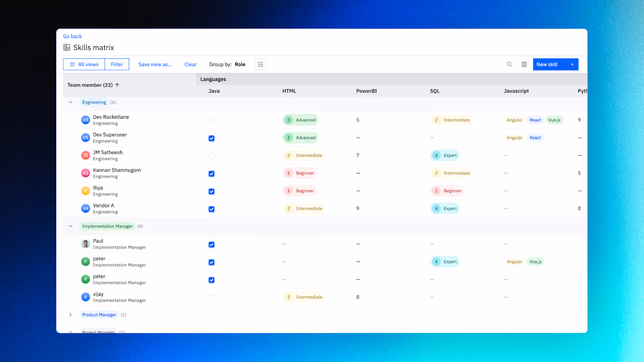Viewport: 644px width, 362px height.
Task: Click vijay's V avatar
Action: coord(85,297)
